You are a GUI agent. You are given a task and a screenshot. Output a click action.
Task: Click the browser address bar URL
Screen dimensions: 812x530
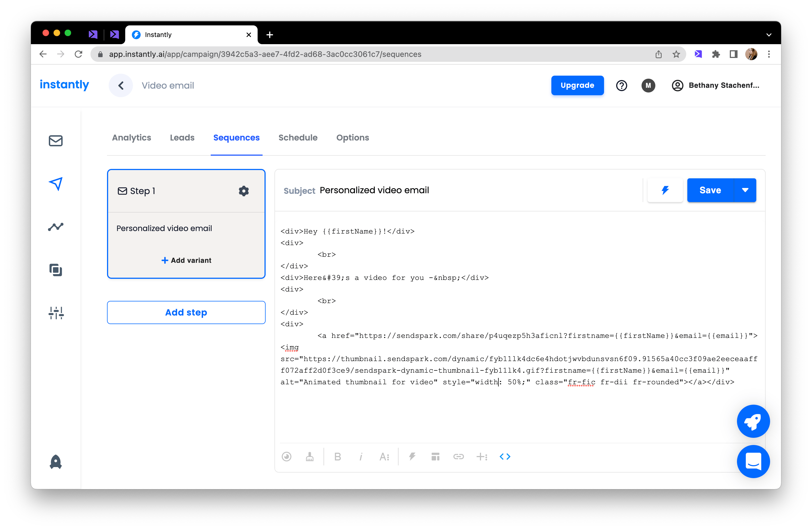tap(265, 54)
